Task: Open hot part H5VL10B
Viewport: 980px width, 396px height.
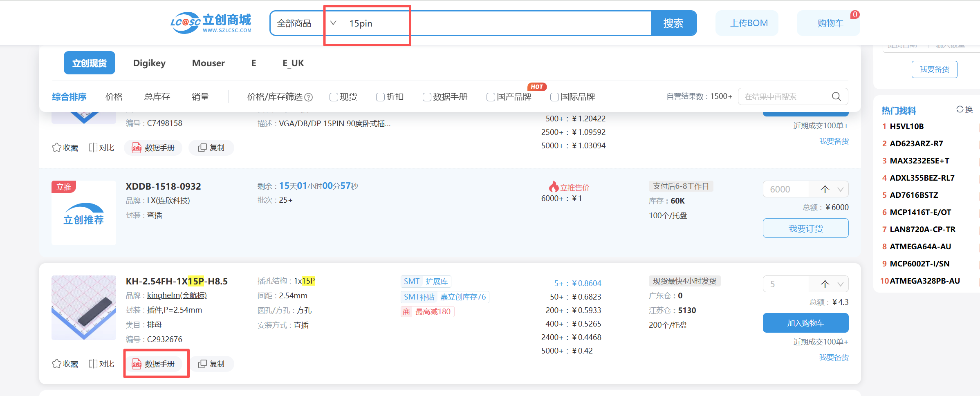Action: coord(906,126)
